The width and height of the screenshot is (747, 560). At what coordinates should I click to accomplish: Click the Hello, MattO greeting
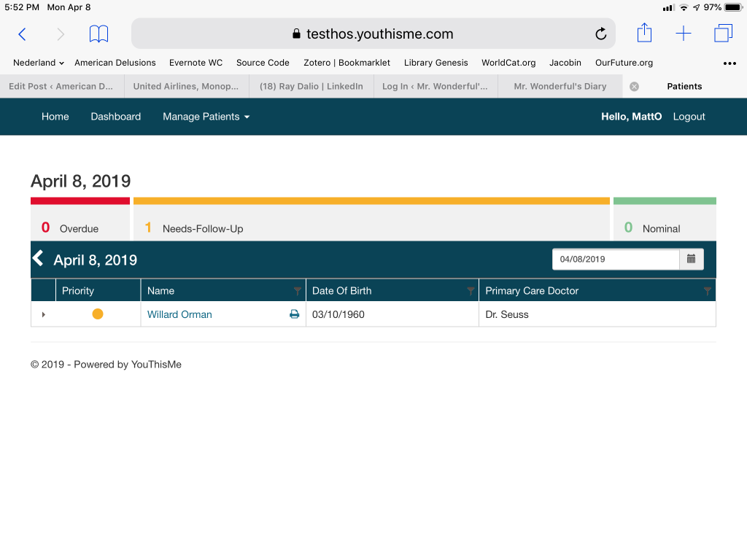tap(631, 117)
